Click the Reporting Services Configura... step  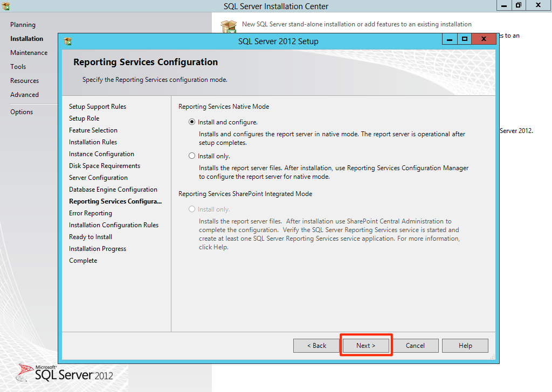[115, 201]
